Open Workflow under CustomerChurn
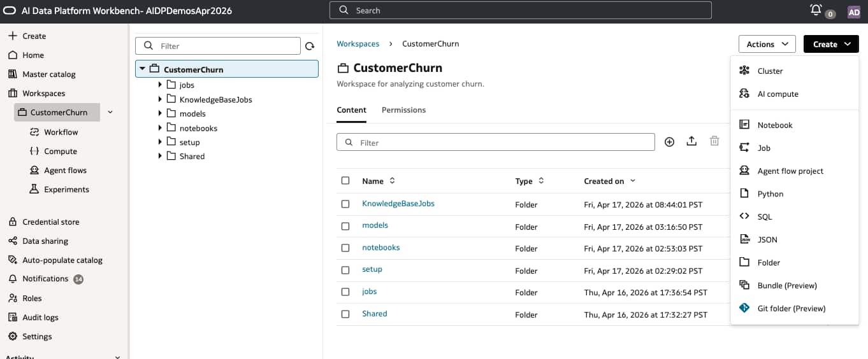868x359 pixels. 61,132
